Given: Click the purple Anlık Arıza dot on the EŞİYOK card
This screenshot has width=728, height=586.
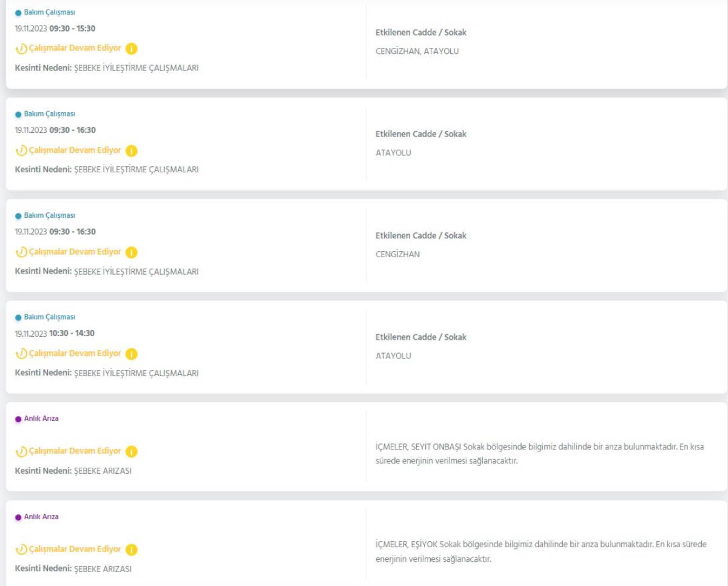Looking at the screenshot, I should coord(18,517).
